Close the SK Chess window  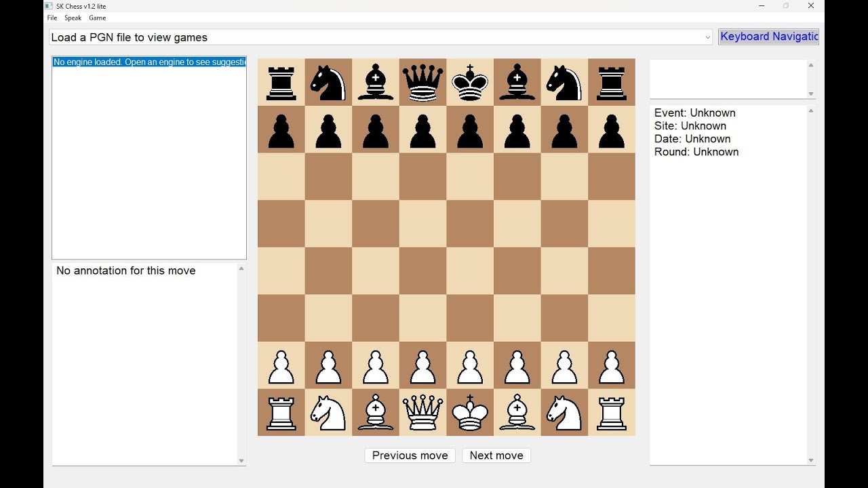pos(810,6)
